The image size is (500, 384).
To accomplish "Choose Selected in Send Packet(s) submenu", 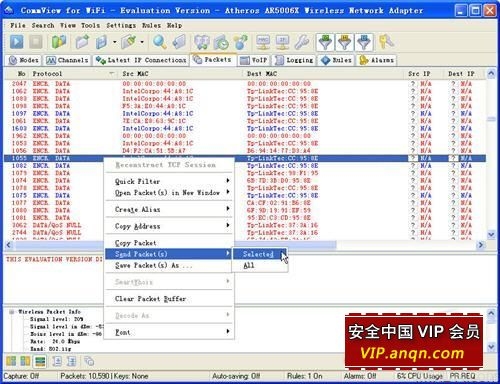I will 258,254.
